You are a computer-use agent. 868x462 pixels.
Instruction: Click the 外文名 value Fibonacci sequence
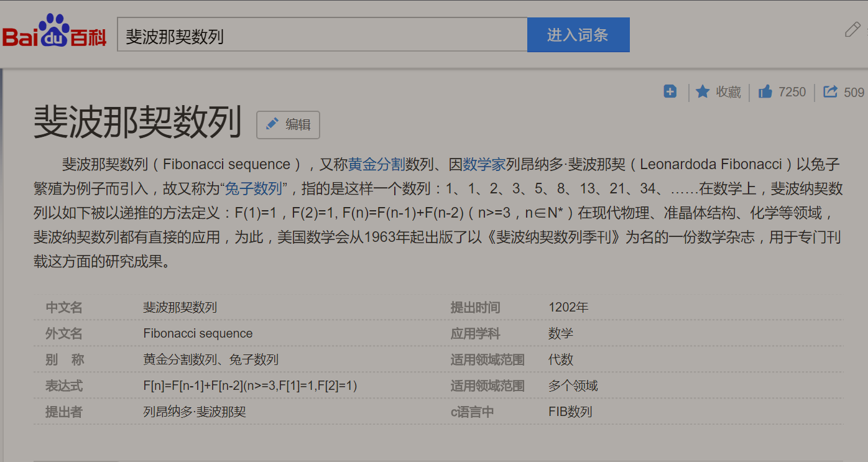tap(198, 333)
